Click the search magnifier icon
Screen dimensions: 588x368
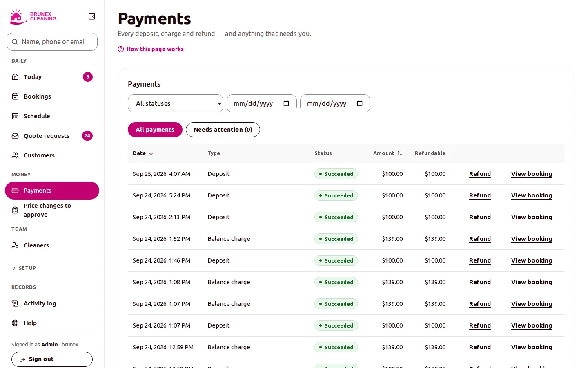[x=15, y=42]
